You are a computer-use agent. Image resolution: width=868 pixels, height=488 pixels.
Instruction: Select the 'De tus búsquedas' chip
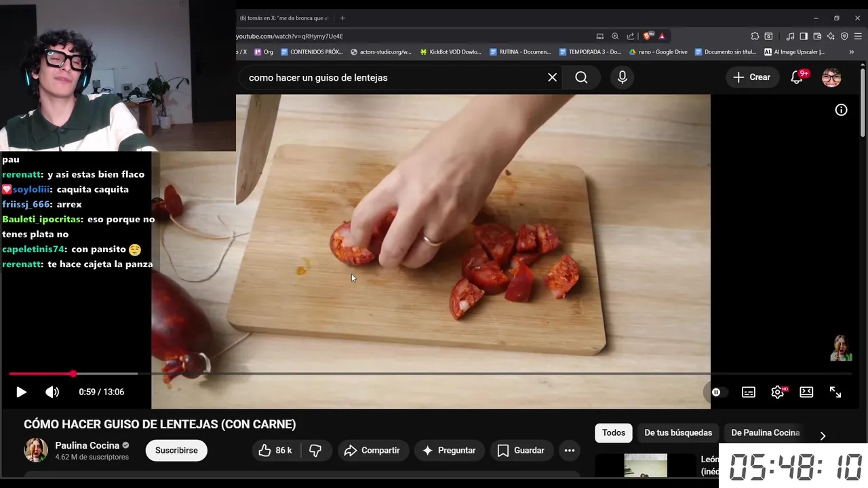678,432
